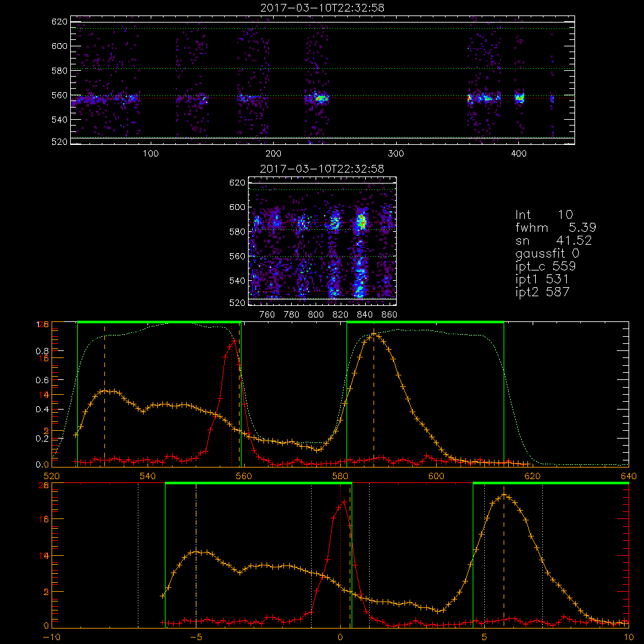Screen dimensions: 644x644
Task: Click the red dotted marker at 0 in bottom plot
Action: click(x=340, y=555)
